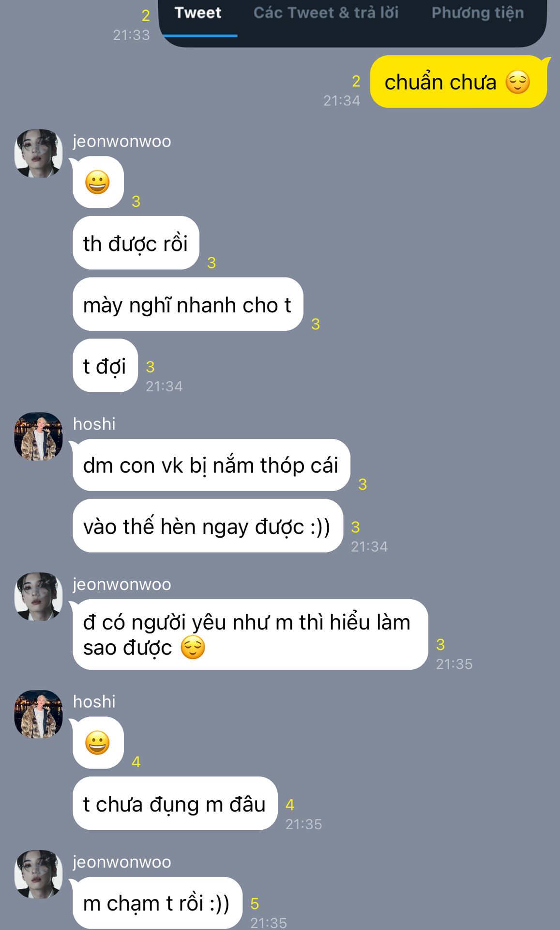Tap the relieved emoji in 'sao được' message
Image resolution: width=560 pixels, height=930 pixels.
193,648
